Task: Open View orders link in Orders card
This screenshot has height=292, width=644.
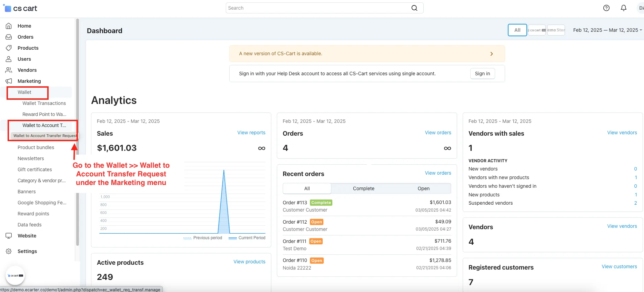Action: pyautogui.click(x=438, y=133)
